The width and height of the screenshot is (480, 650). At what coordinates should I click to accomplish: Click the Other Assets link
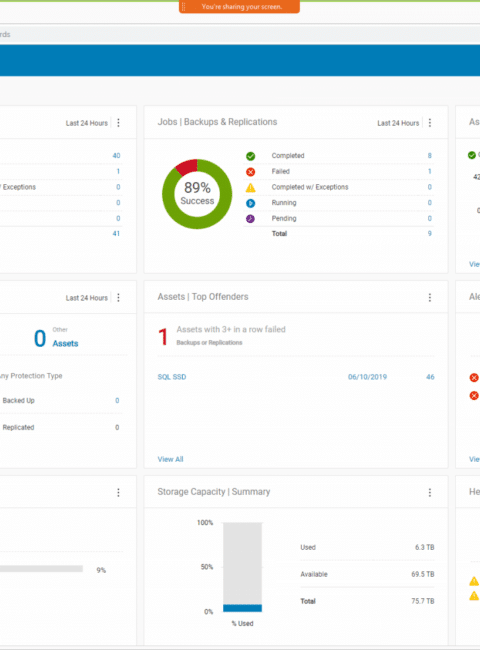(x=65, y=343)
